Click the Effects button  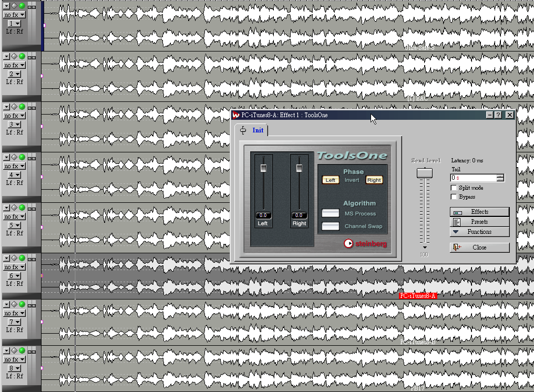pyautogui.click(x=479, y=212)
